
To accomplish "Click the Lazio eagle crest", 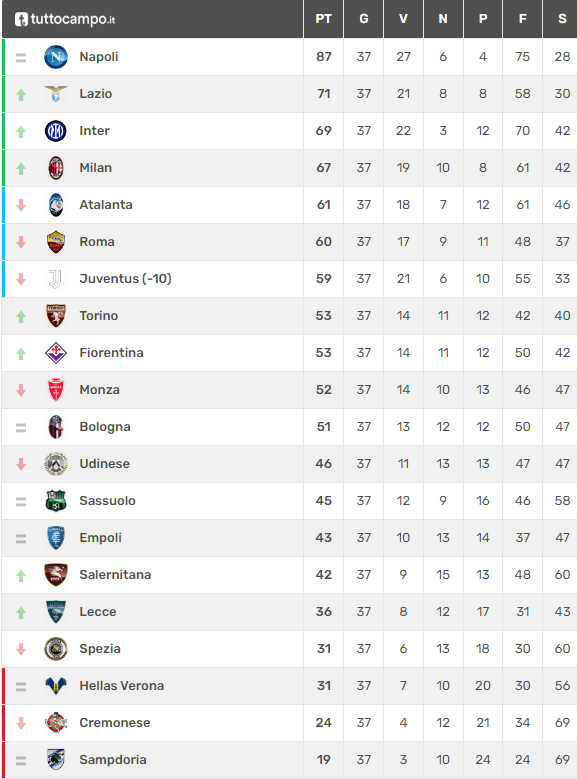I will (x=56, y=93).
